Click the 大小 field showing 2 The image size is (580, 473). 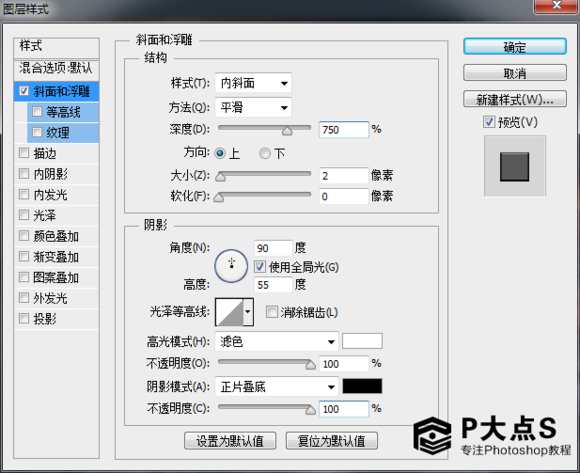[344, 175]
